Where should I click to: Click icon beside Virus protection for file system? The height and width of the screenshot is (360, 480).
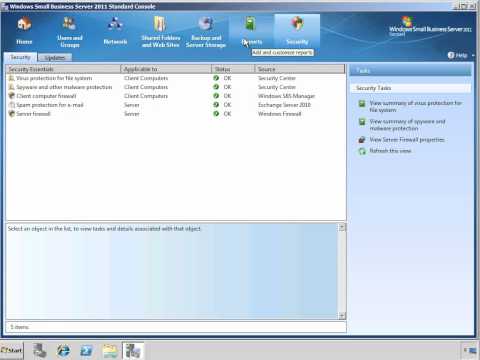pos(11,78)
